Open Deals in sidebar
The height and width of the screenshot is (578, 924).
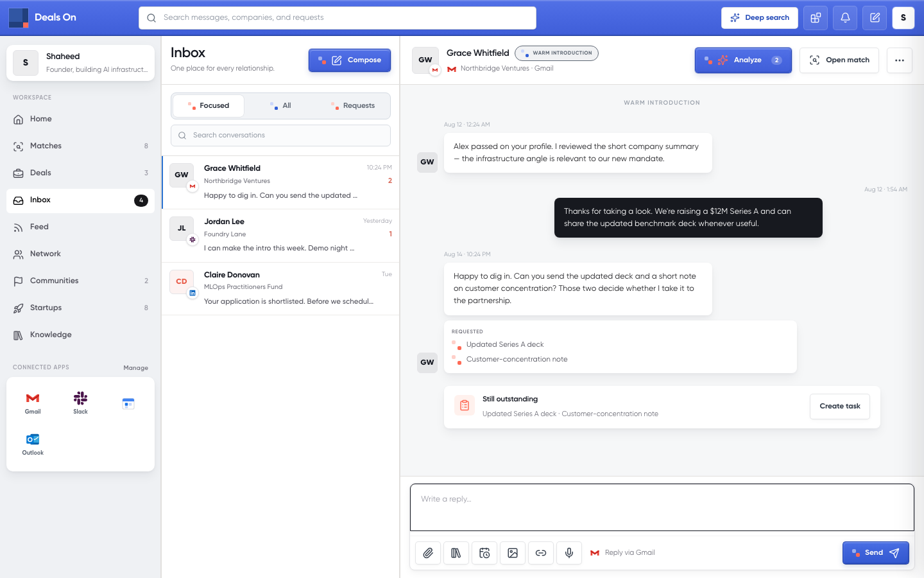[x=80, y=173]
